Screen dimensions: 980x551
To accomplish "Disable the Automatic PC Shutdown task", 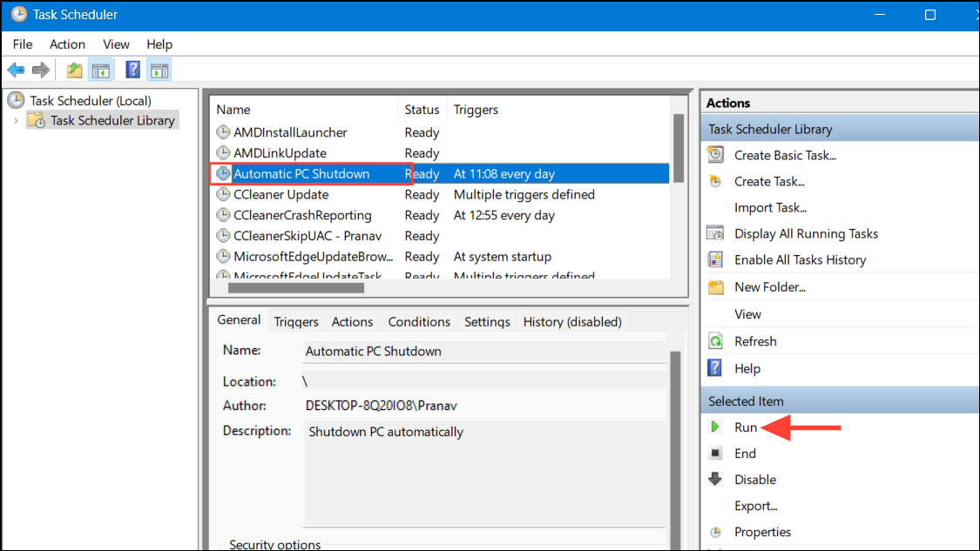I will coord(754,479).
